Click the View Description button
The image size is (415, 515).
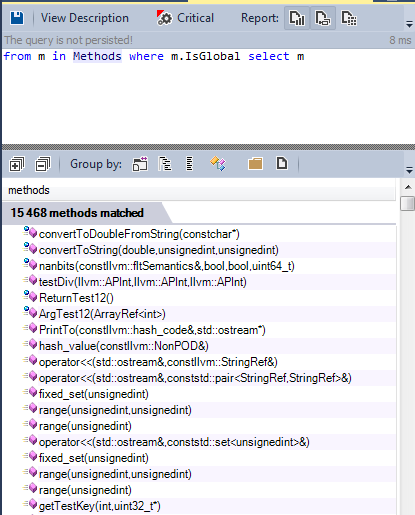tap(85, 18)
